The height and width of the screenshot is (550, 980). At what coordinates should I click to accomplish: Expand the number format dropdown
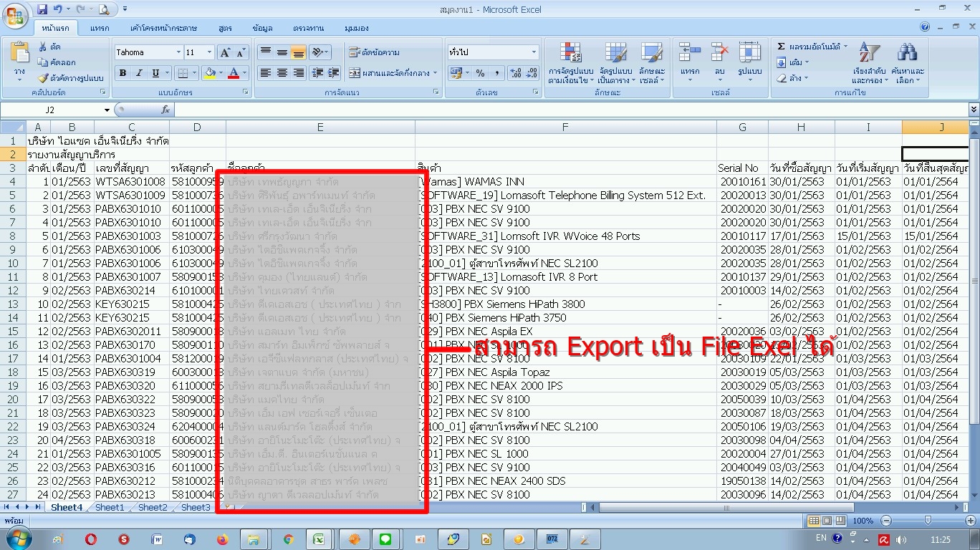click(534, 52)
